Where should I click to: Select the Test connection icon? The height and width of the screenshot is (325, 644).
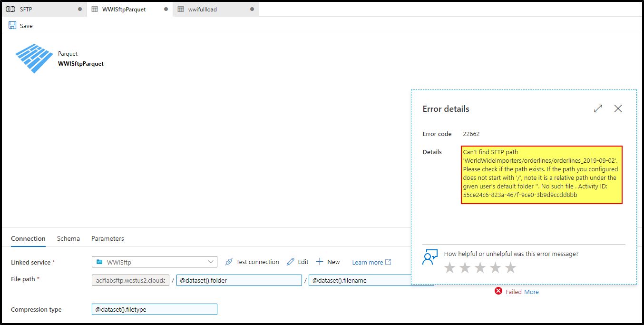coord(228,262)
